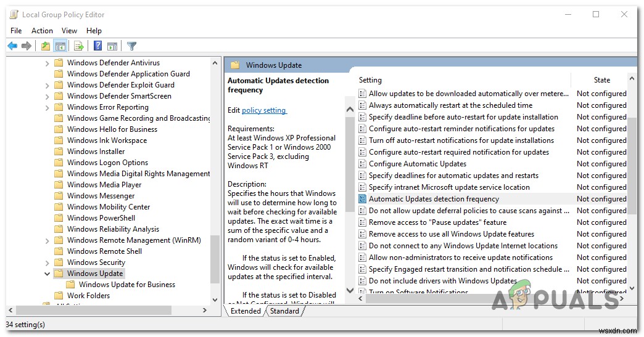Expand the Windows Defender Exploit Guard node
644x337 pixels.
point(47,85)
